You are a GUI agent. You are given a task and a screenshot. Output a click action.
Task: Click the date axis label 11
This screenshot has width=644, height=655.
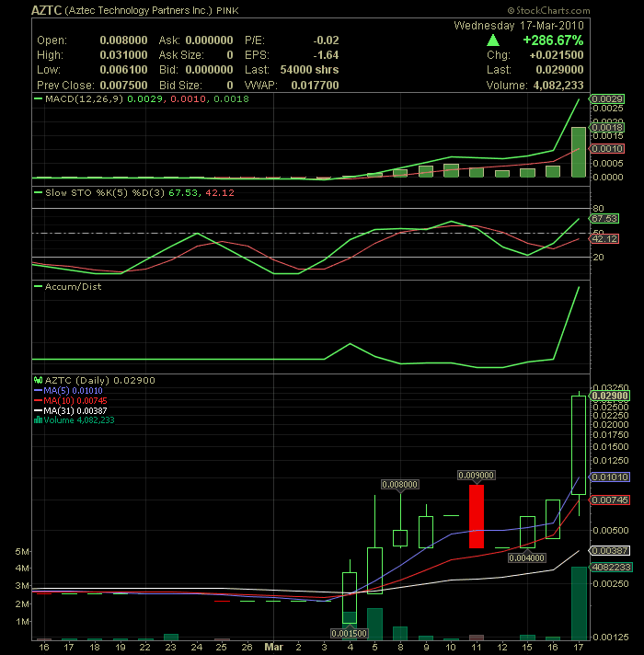coord(477,647)
